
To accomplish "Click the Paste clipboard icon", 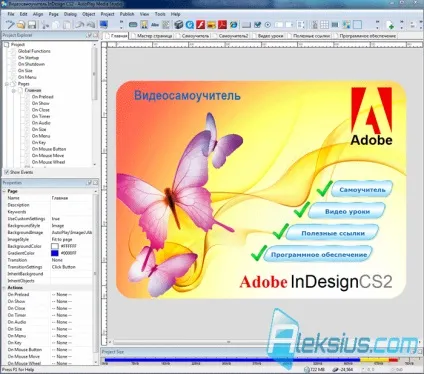I will coord(67,25).
